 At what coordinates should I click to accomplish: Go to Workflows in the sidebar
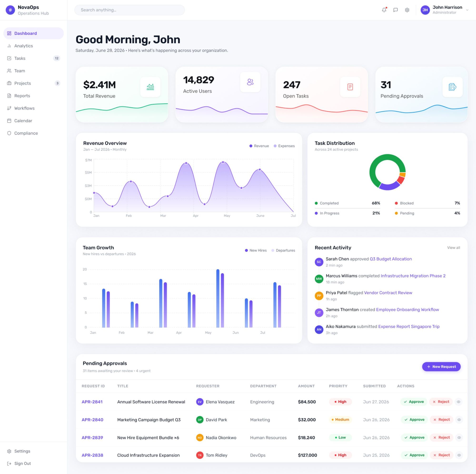pyautogui.click(x=34, y=108)
